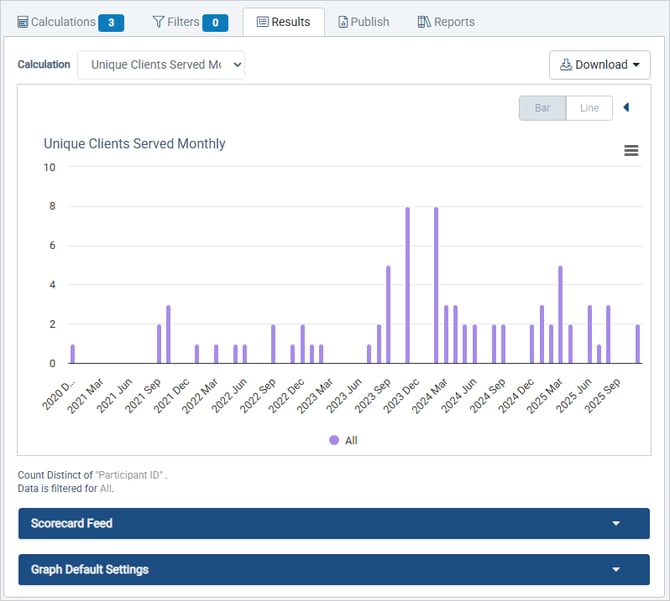The width and height of the screenshot is (670, 601).
Task: Switch chart view to Bar
Action: [542, 108]
